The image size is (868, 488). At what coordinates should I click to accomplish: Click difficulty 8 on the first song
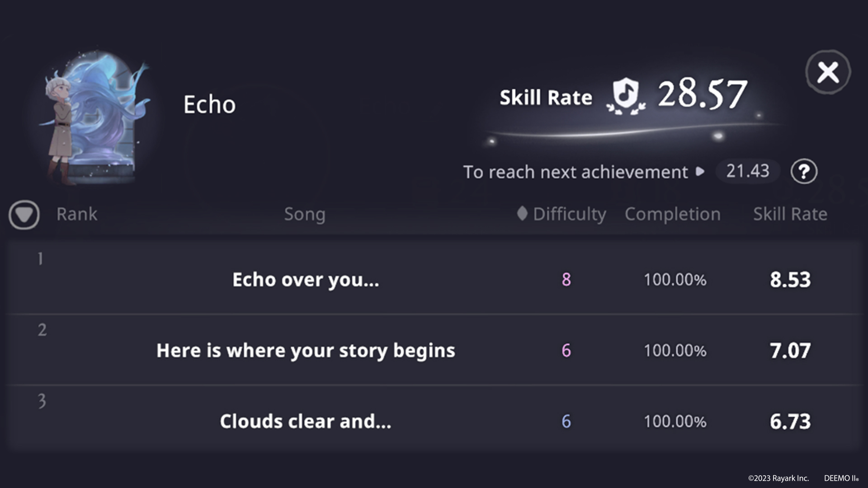pos(566,280)
